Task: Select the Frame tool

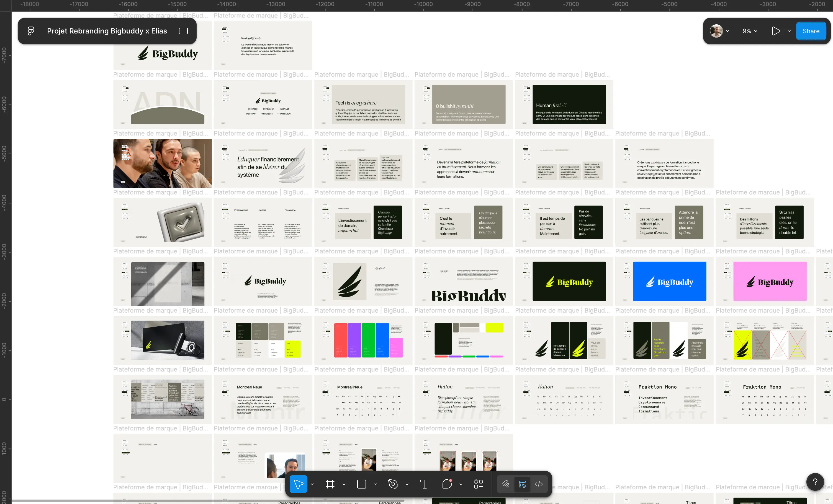Action: tap(330, 484)
